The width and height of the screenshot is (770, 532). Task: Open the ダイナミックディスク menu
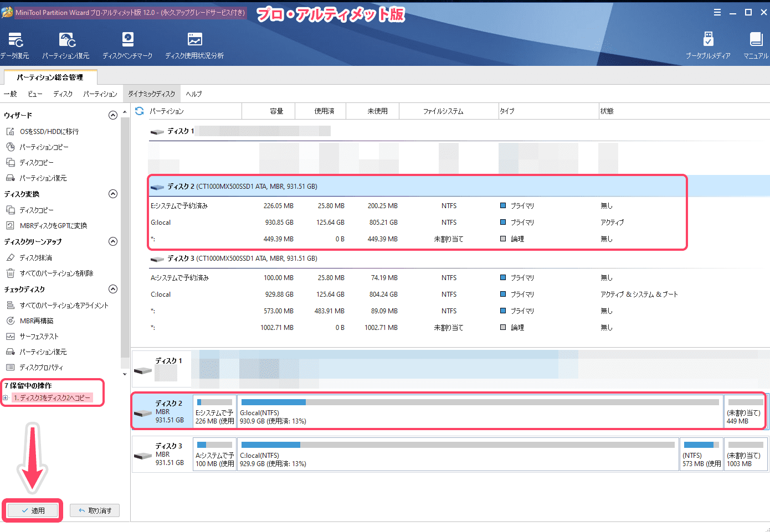(x=152, y=94)
